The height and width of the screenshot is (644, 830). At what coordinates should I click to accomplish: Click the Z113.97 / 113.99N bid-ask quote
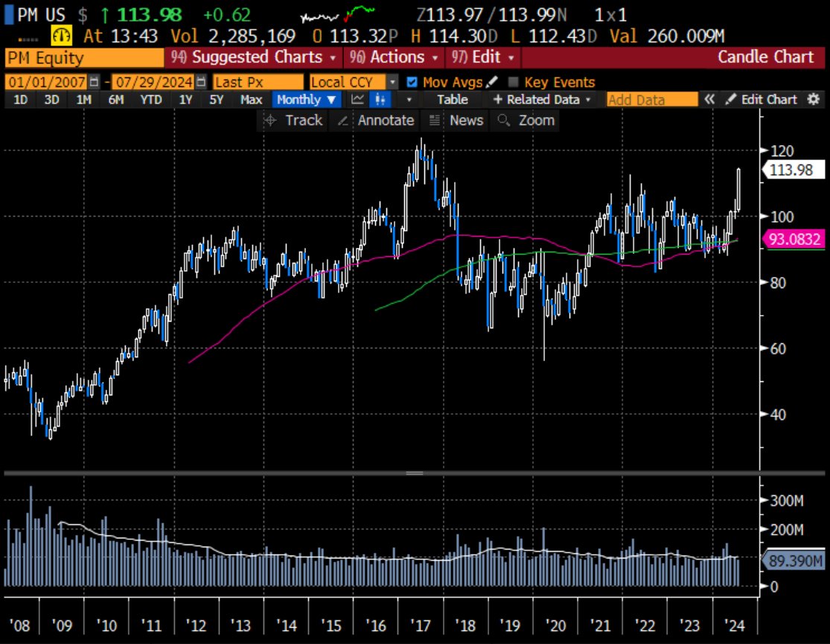click(x=491, y=15)
